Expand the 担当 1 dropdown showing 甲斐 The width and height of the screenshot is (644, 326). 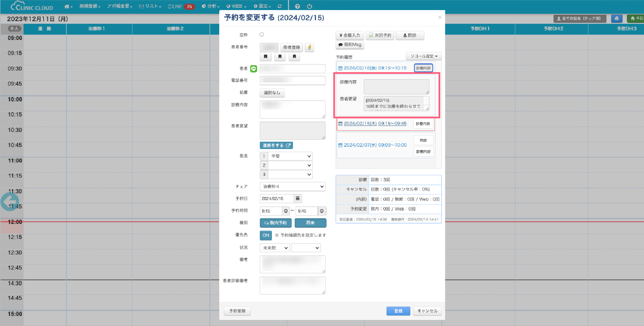tap(290, 156)
